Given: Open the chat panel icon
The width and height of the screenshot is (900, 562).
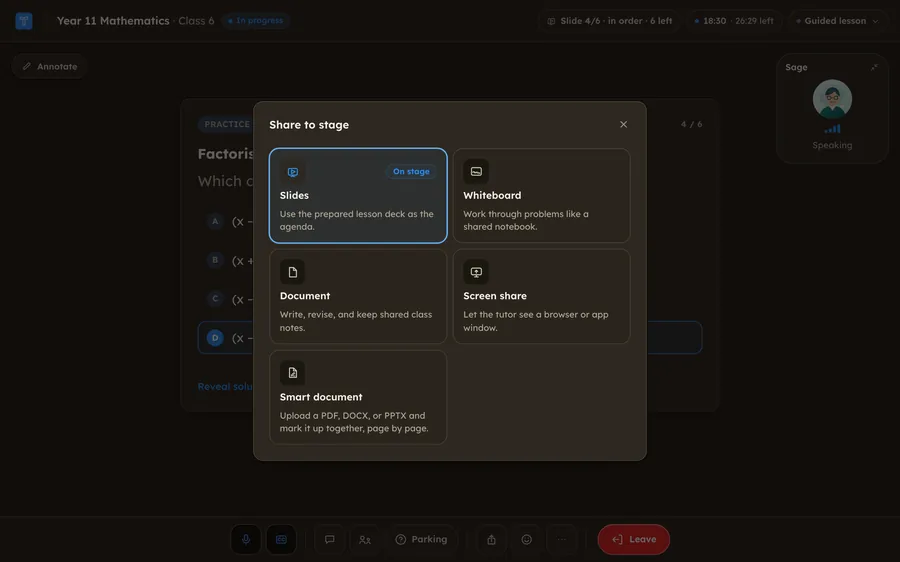Looking at the screenshot, I should pos(329,540).
